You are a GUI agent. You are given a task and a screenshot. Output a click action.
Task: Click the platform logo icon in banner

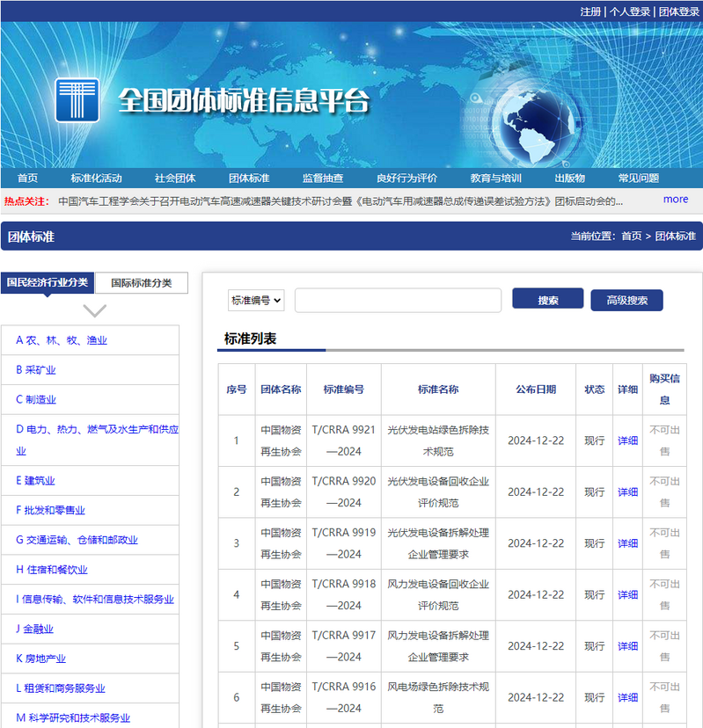(x=77, y=99)
